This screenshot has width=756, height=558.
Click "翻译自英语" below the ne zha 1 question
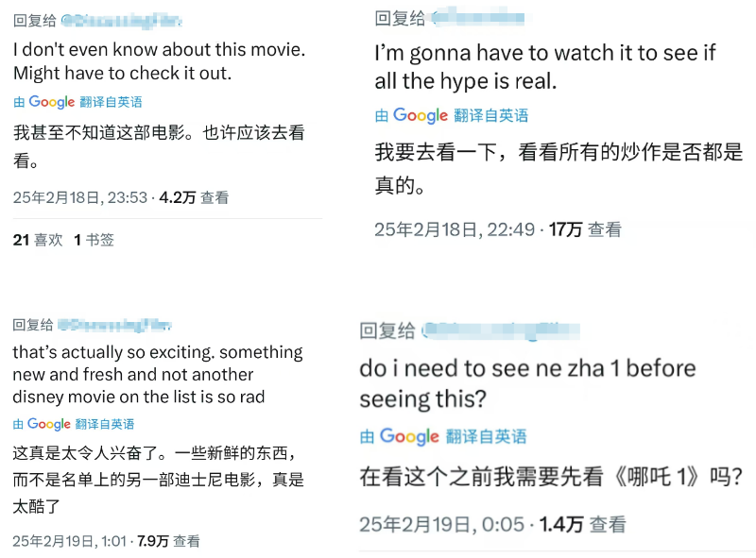tap(485, 436)
